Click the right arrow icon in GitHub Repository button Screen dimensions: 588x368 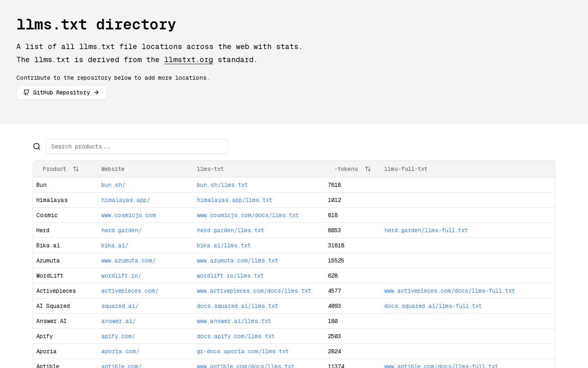coord(96,92)
